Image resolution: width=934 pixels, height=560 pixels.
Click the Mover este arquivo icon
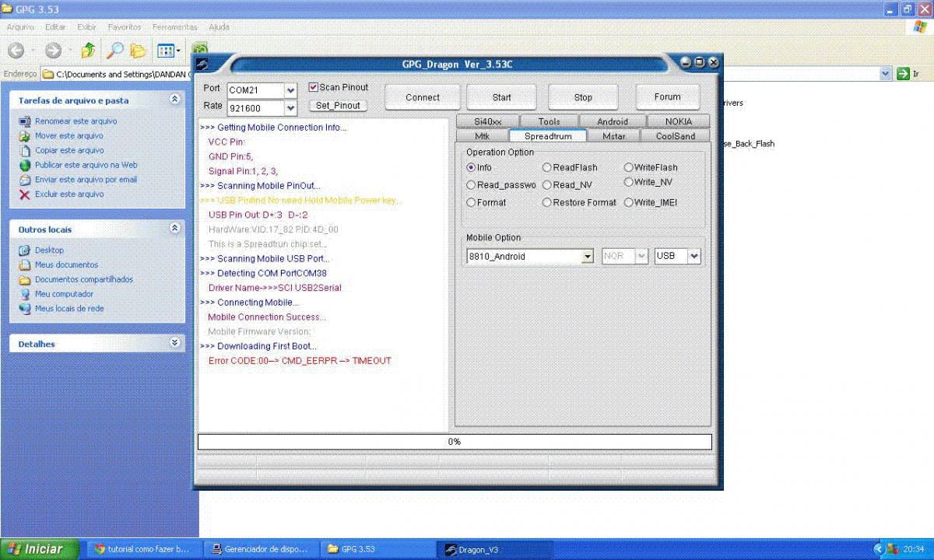25,136
